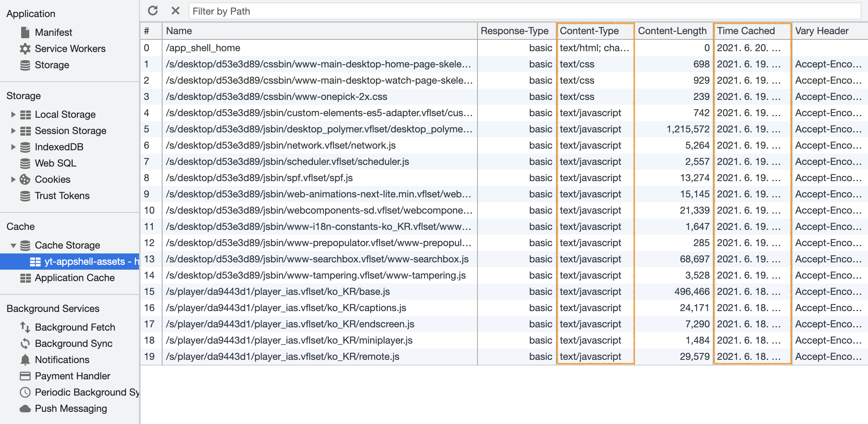The height and width of the screenshot is (424, 868).
Task: Click the Push Messaging cloud icon
Action: coord(25,409)
